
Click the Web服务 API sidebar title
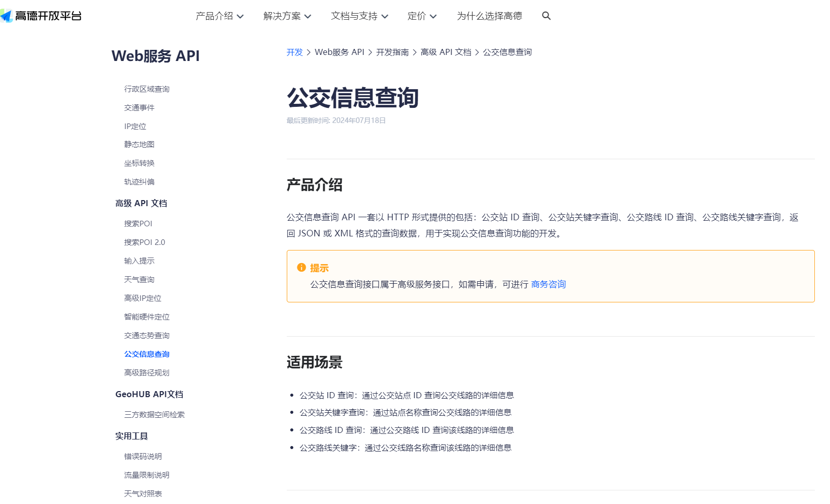(x=156, y=56)
